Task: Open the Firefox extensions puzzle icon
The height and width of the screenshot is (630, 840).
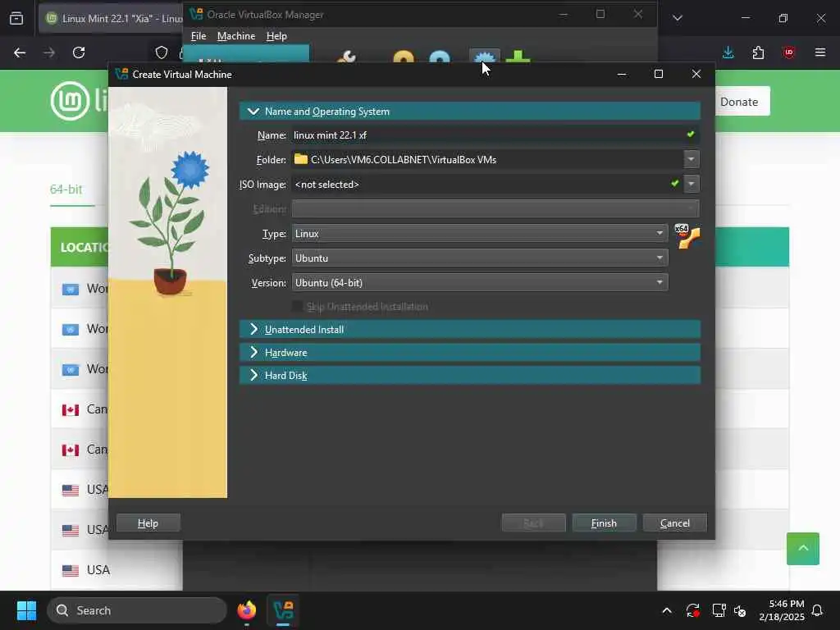Action: coord(758,52)
